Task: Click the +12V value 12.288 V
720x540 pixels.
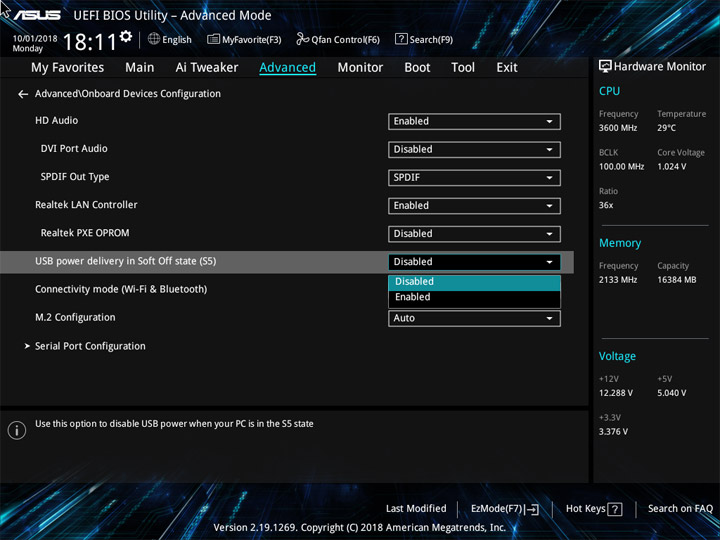Action: (615, 393)
